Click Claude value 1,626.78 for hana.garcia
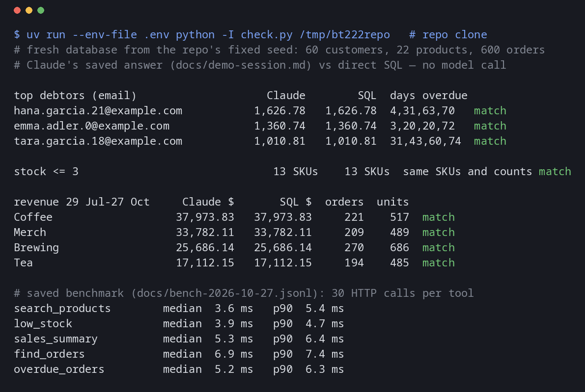This screenshot has width=585, height=392. point(280,111)
